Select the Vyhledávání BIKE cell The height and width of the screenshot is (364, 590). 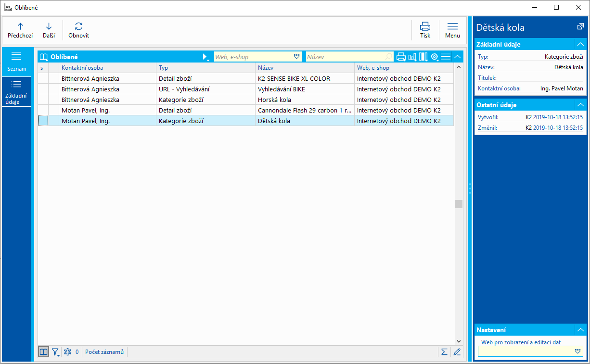[304, 89]
